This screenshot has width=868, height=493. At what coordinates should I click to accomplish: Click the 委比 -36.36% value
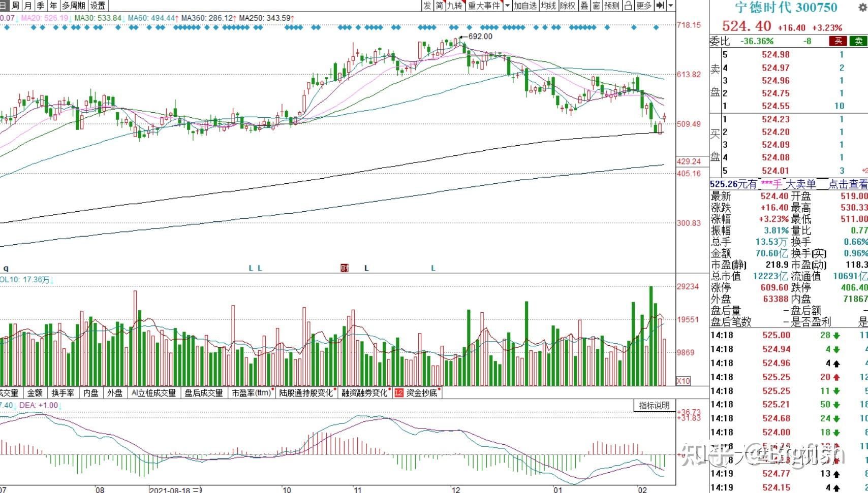pos(757,41)
